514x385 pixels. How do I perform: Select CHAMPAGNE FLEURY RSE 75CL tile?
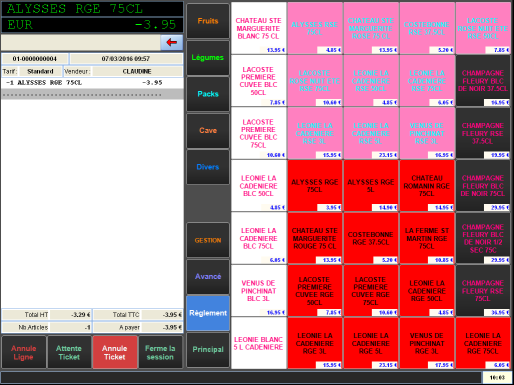483,290
